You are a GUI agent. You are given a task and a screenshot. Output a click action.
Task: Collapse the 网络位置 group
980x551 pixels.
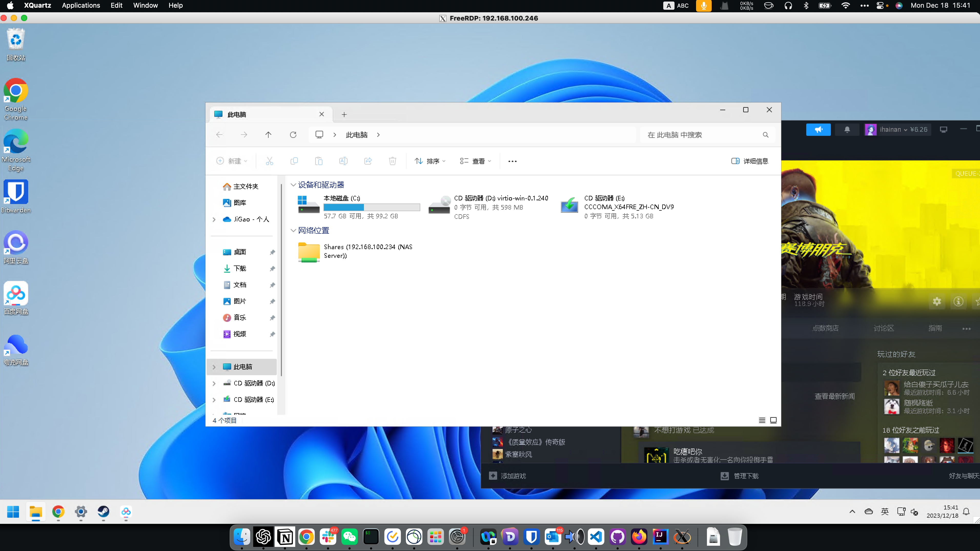[x=293, y=231]
